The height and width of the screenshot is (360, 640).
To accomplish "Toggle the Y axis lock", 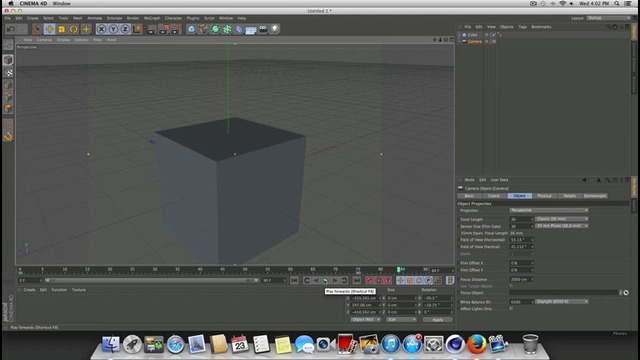I will pos(113,29).
